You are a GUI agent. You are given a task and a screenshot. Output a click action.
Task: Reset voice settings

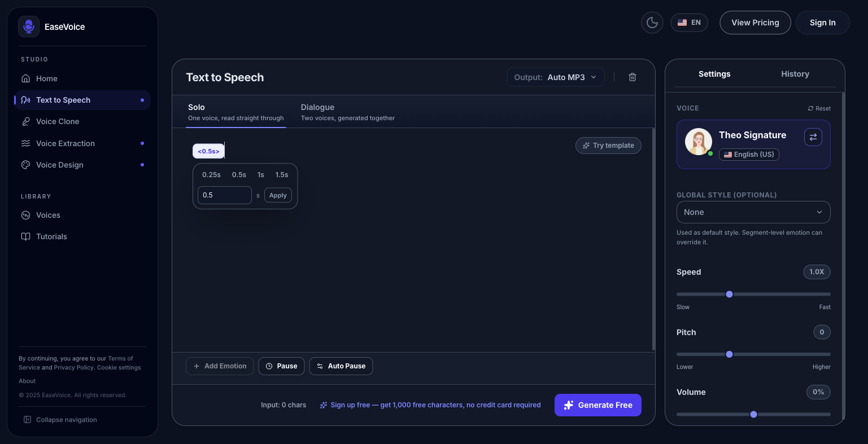819,108
